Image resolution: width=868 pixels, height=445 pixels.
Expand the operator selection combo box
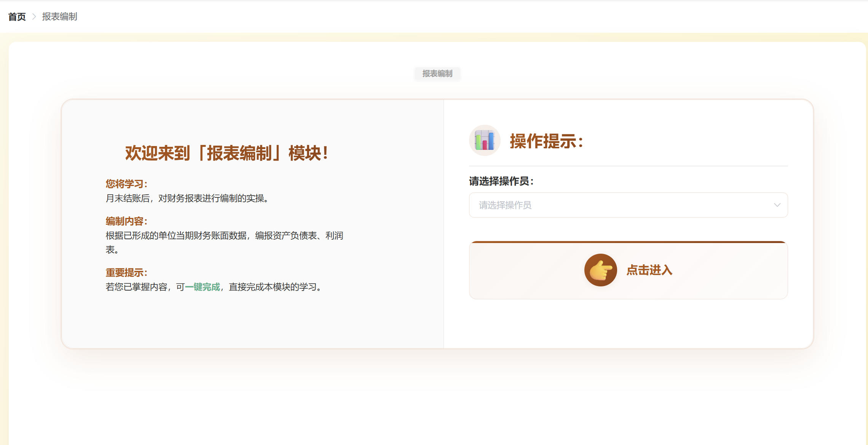point(628,205)
